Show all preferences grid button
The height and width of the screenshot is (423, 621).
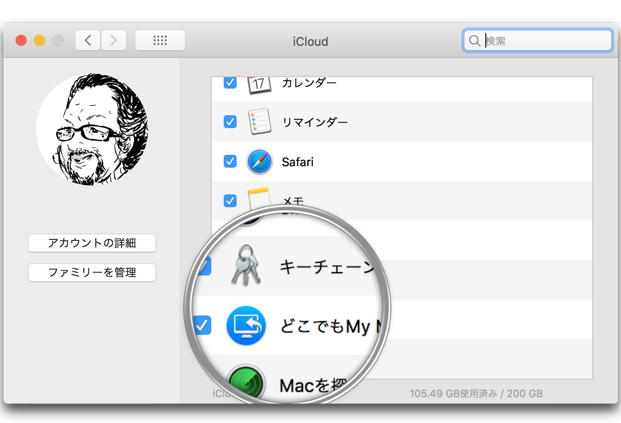click(160, 40)
